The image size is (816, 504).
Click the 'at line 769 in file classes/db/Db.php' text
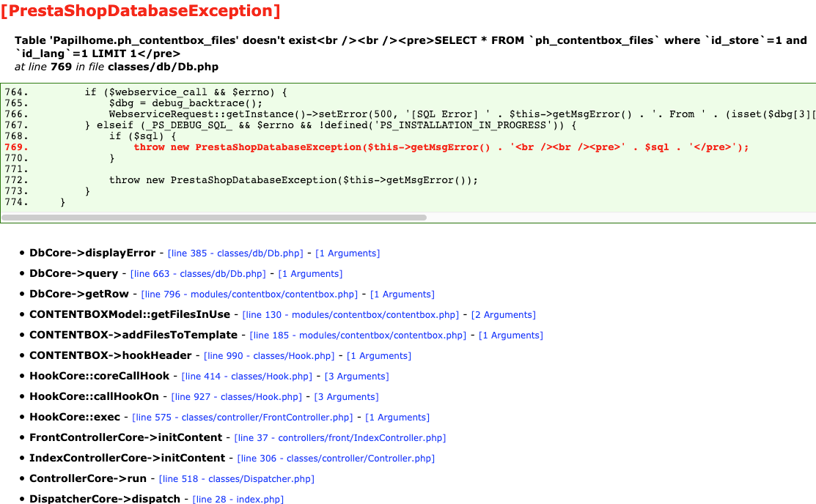click(x=117, y=67)
